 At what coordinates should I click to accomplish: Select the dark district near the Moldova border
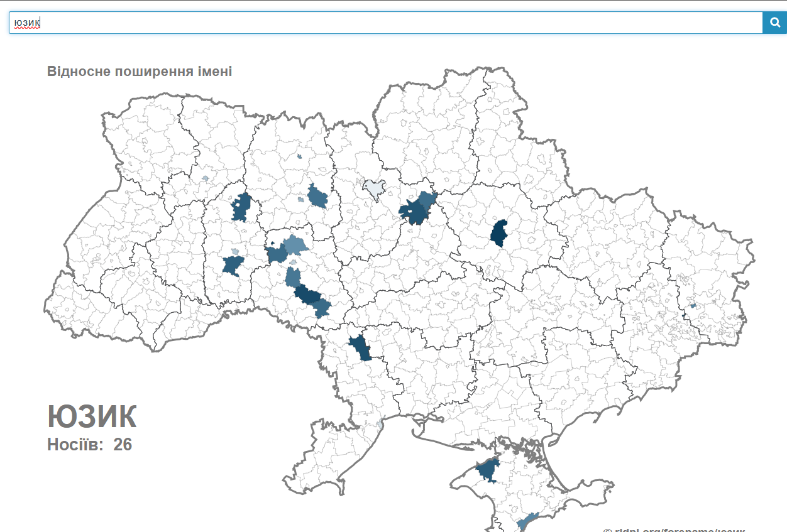point(361,347)
